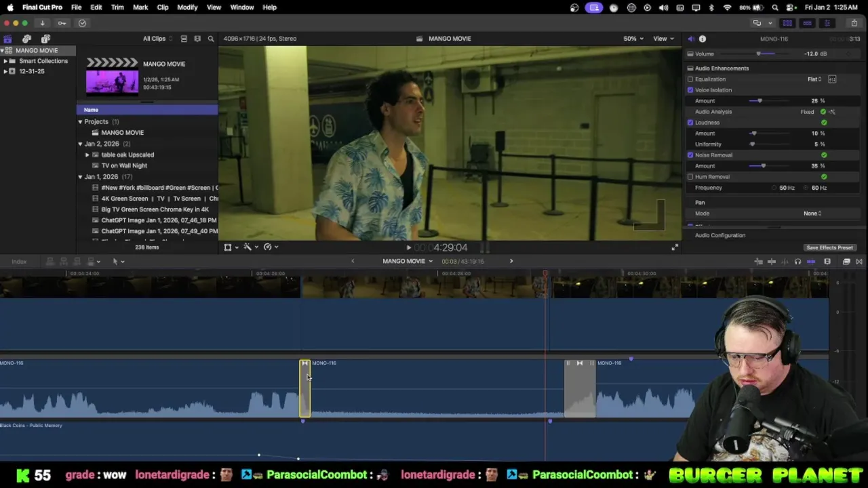Open the timeline Select tool dropdown

click(117, 262)
